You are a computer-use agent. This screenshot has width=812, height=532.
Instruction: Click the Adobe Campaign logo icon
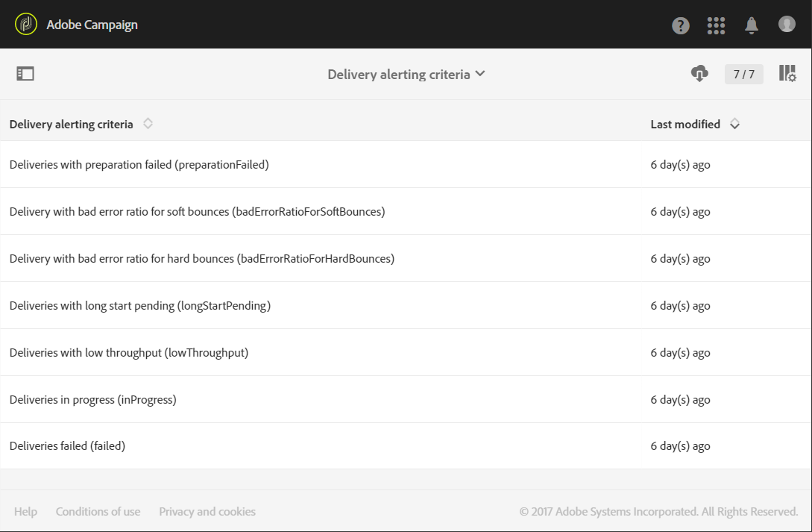26,25
